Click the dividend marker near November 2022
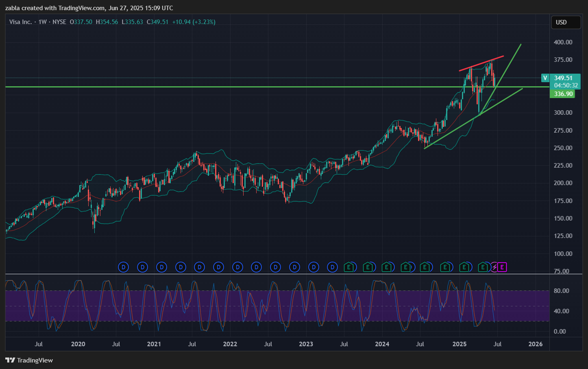Image resolution: width=588 pixels, height=369 pixels. point(295,267)
